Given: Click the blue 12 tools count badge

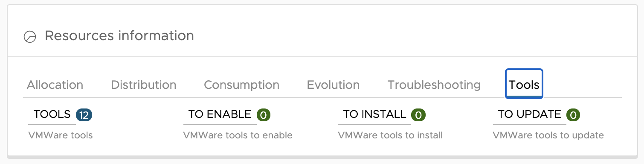Looking at the screenshot, I should (x=84, y=114).
